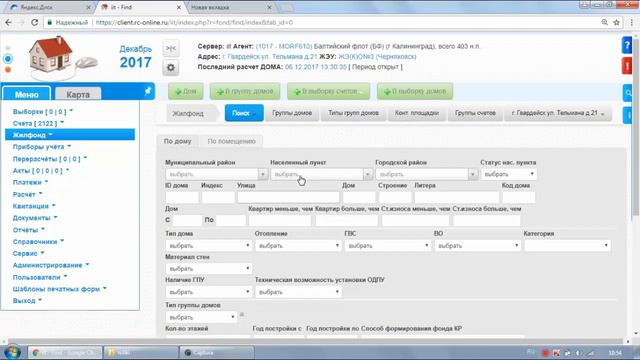The height and width of the screenshot is (360, 640).
Task: Open the Населенный пункт combo box
Action: tap(321, 174)
